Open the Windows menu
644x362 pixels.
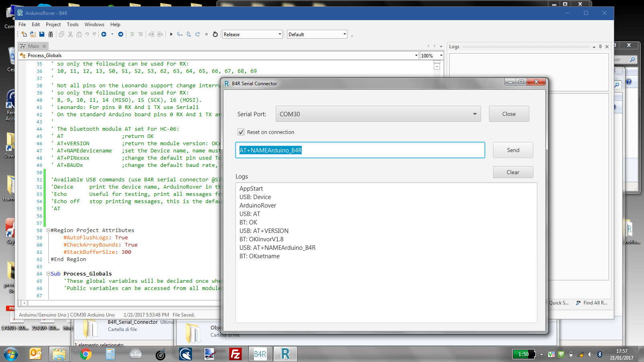(94, 25)
